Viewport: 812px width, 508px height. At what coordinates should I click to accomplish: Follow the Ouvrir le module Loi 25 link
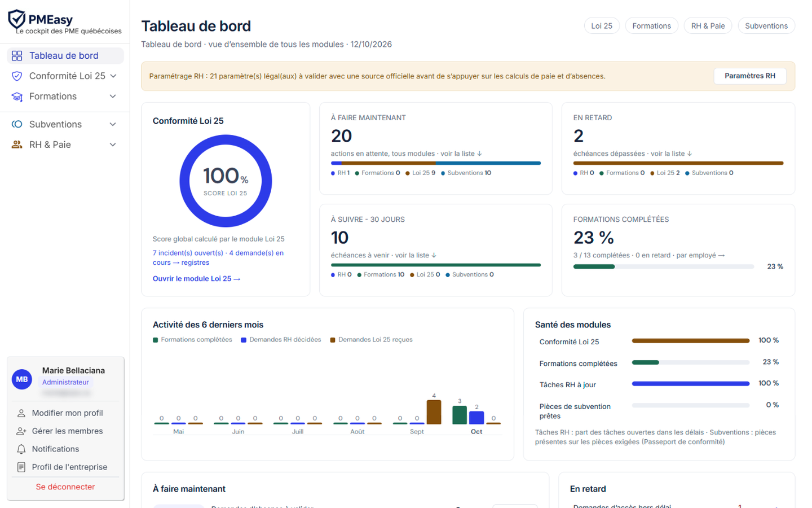(x=196, y=278)
